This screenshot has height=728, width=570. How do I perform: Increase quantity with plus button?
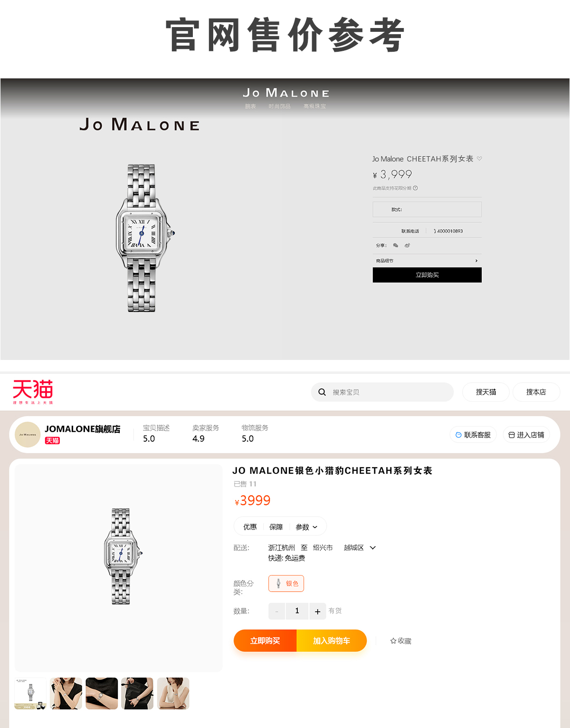tap(317, 611)
